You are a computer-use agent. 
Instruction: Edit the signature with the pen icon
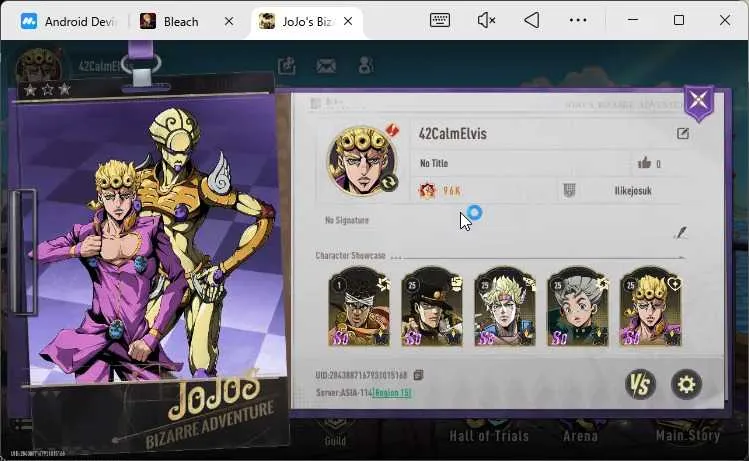[x=680, y=233]
